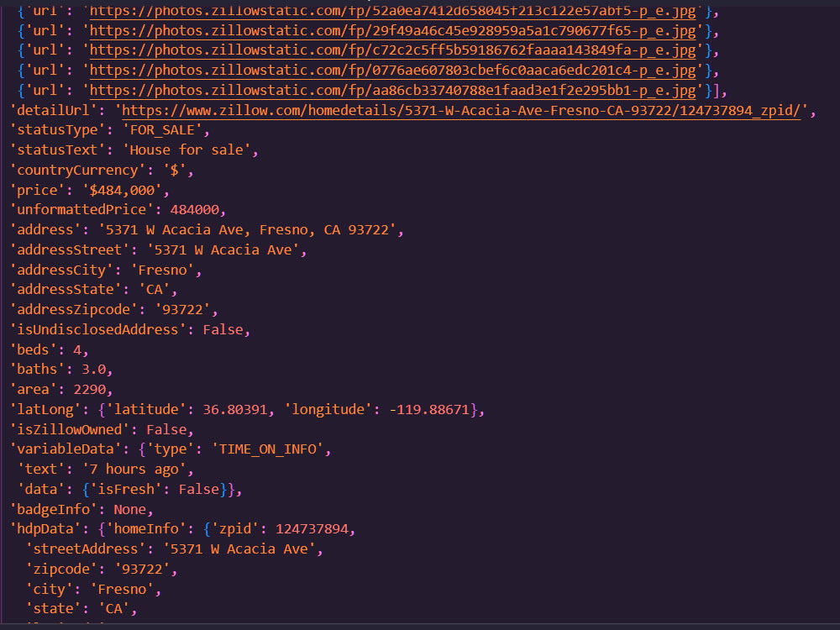Click the 'state' key under homeInfo
The height and width of the screenshot is (630, 840).
54,609
